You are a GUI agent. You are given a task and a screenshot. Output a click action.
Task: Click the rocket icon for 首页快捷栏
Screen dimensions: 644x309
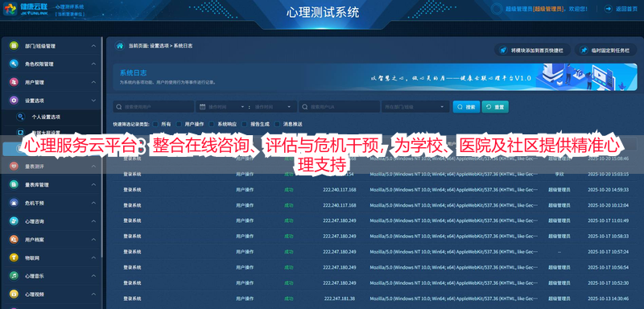(x=502, y=50)
